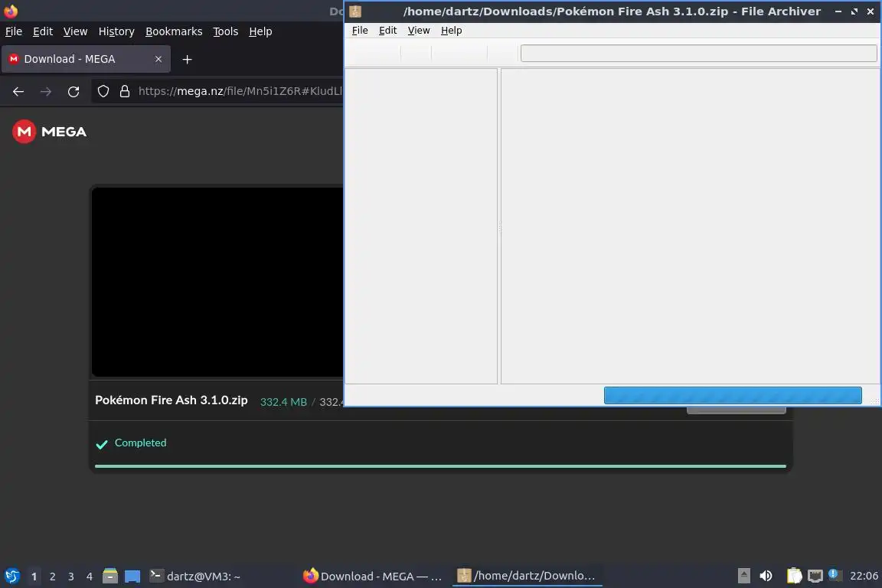Close the Download - MEGA tab
This screenshot has width=882, height=588.
pos(158,59)
